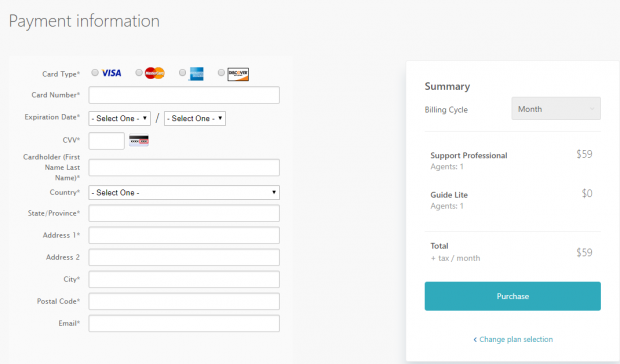Focus the Card Number field
Screen dimensions: 620x364
(184, 95)
